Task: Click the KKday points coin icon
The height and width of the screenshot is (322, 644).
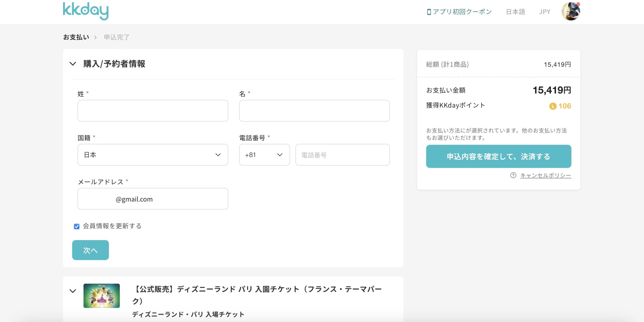Action: (x=553, y=106)
